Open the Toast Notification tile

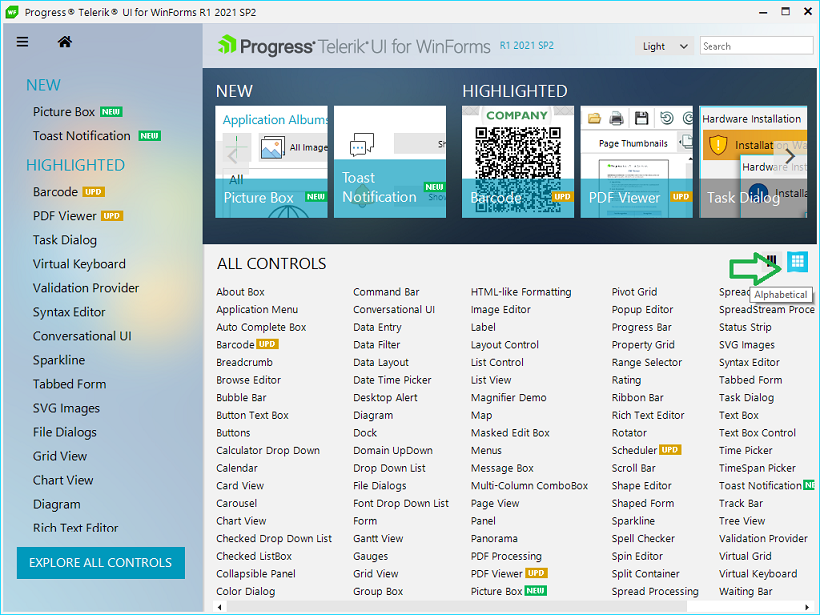click(x=390, y=161)
